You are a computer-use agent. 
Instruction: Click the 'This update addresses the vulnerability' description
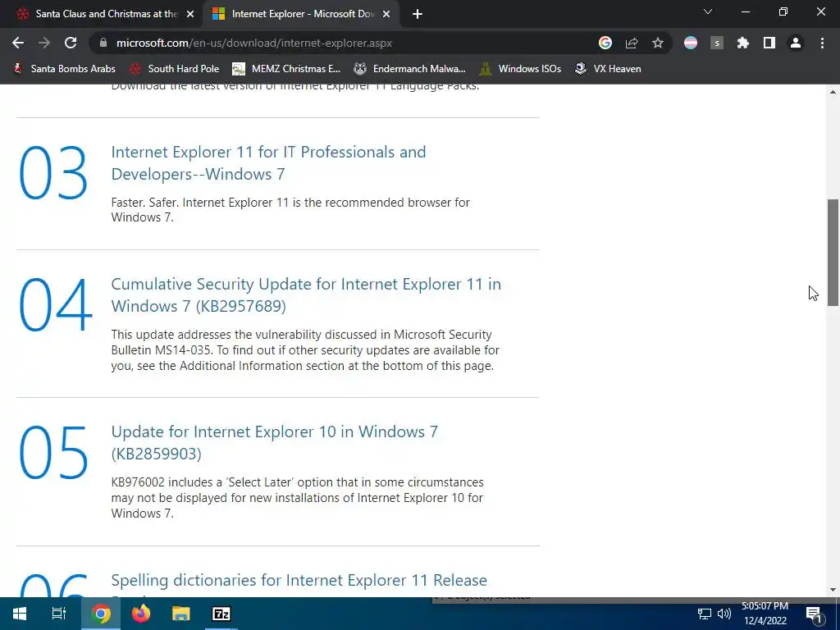click(x=305, y=349)
